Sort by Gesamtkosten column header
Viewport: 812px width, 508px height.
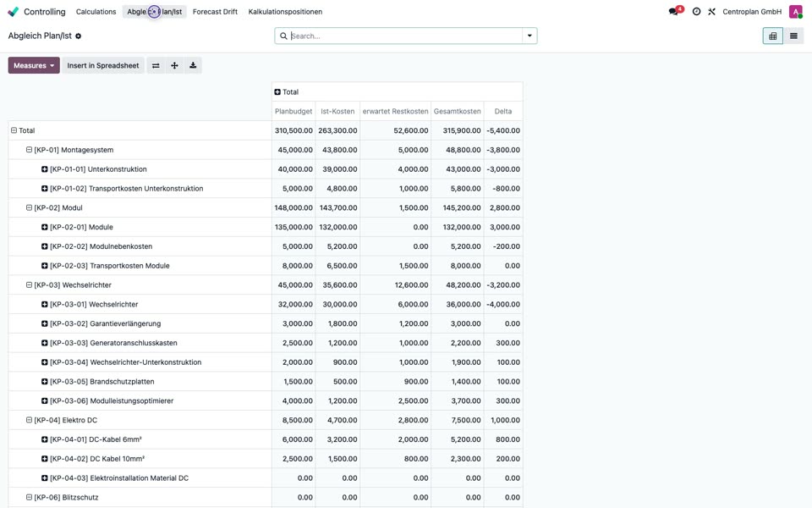[x=458, y=111]
